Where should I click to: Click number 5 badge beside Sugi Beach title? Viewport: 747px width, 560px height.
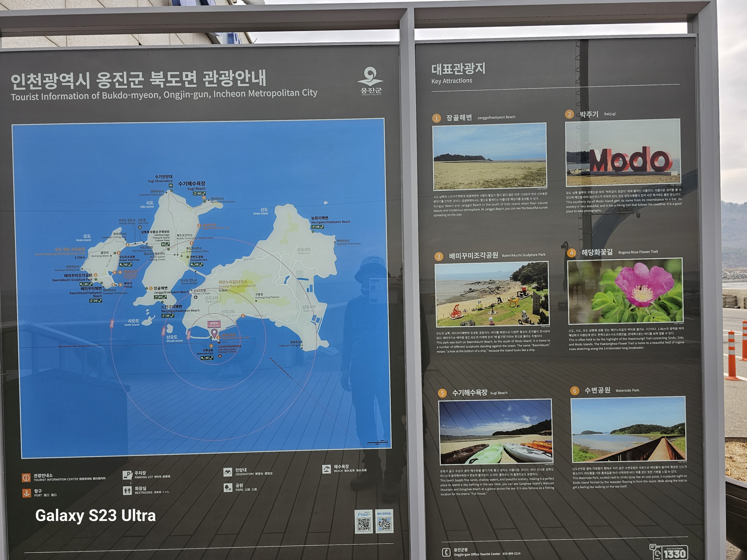point(442,393)
